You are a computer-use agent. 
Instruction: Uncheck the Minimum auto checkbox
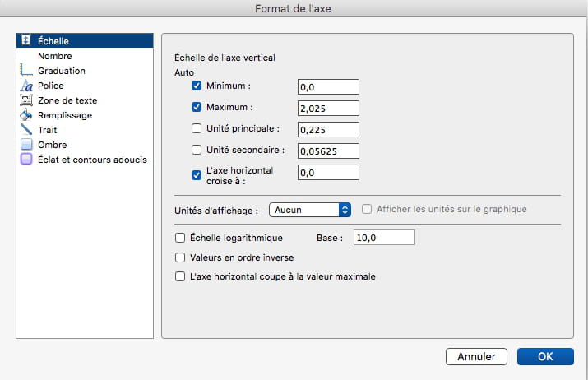[196, 86]
